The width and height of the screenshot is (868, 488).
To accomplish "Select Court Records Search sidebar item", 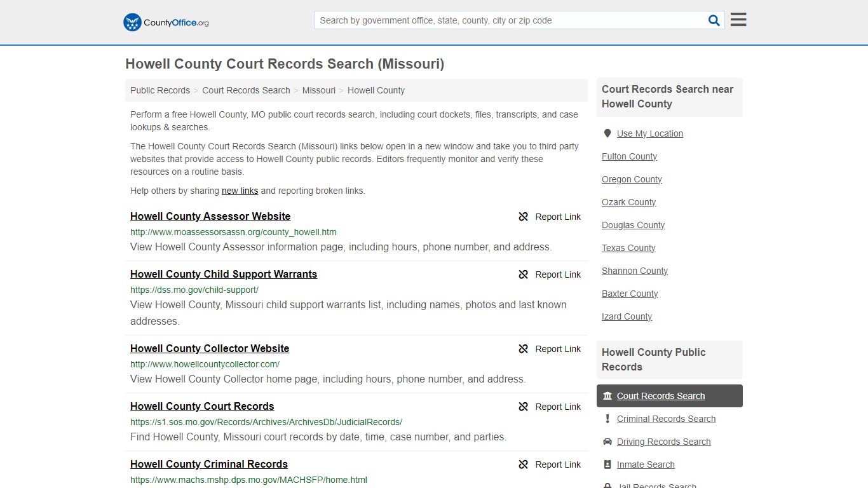I will (670, 396).
